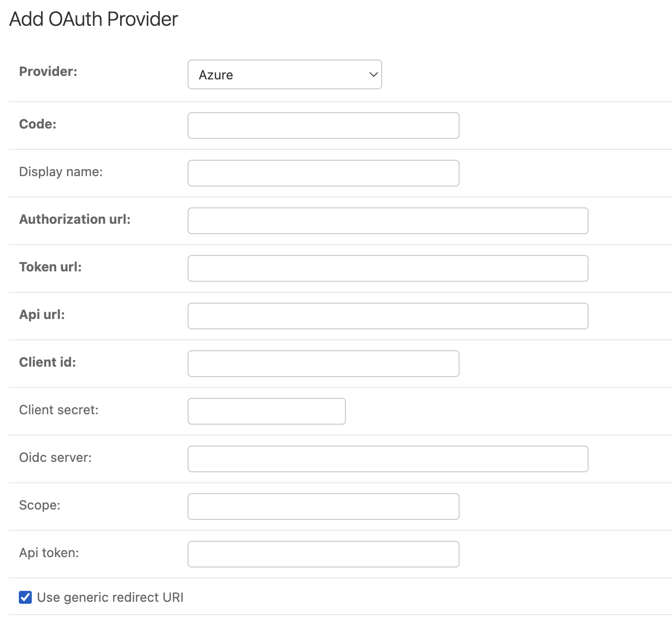Select the Oidc server input field
The height and width of the screenshot is (638, 672).
coord(387,458)
